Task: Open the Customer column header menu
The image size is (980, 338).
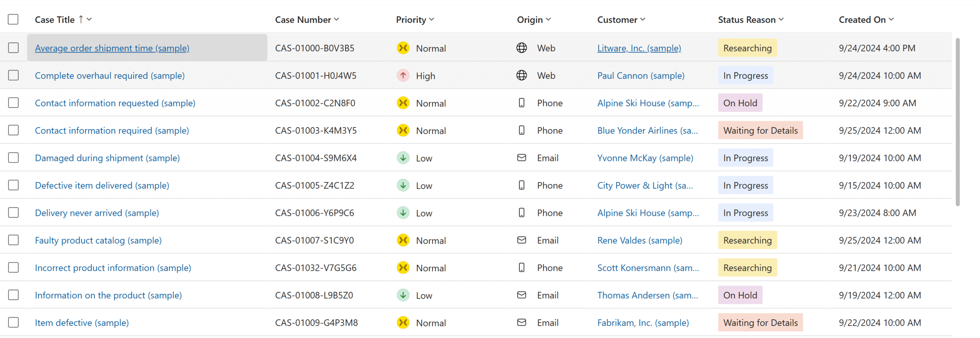Action: tap(642, 20)
